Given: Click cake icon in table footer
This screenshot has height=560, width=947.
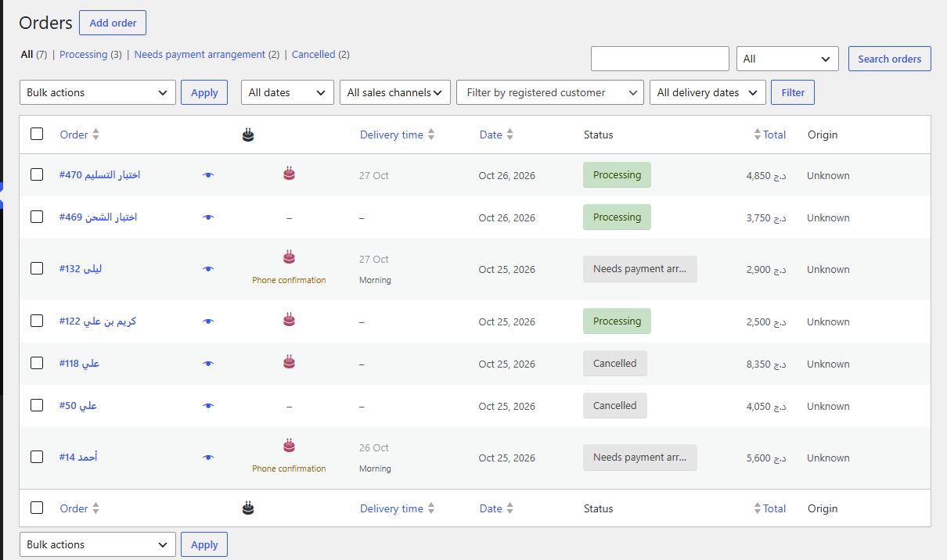Looking at the screenshot, I should [x=248, y=508].
